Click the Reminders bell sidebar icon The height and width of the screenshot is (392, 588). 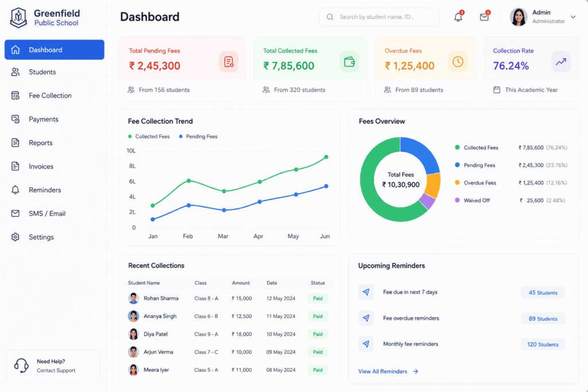click(16, 190)
